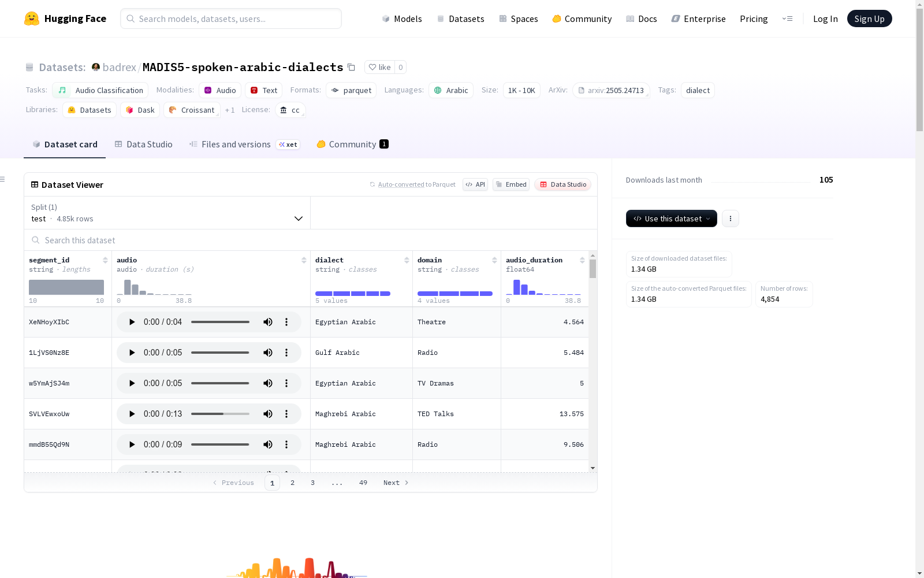Open audio options menu for XeNHoyXIbC row
924x578 pixels.
point(286,322)
